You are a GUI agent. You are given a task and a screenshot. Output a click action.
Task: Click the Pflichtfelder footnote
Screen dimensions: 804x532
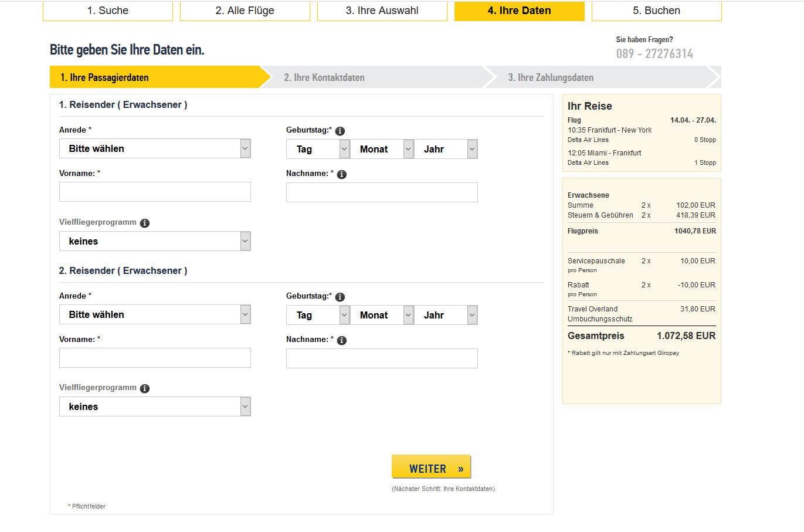click(x=87, y=506)
